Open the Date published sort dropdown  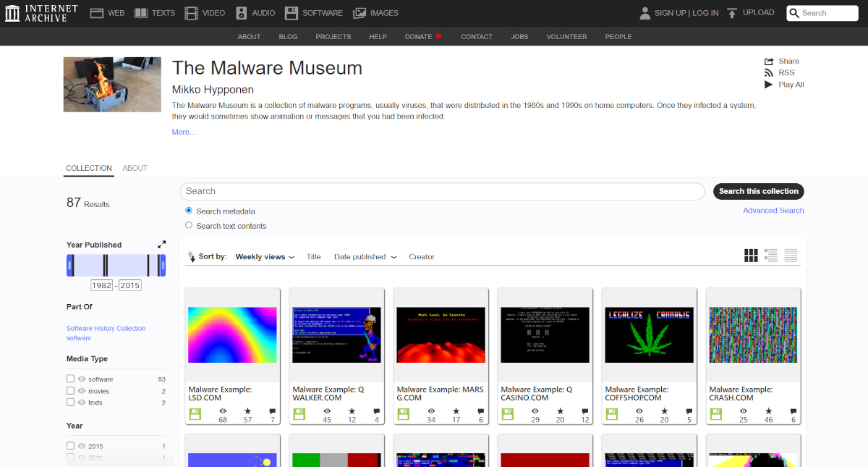pyautogui.click(x=365, y=257)
